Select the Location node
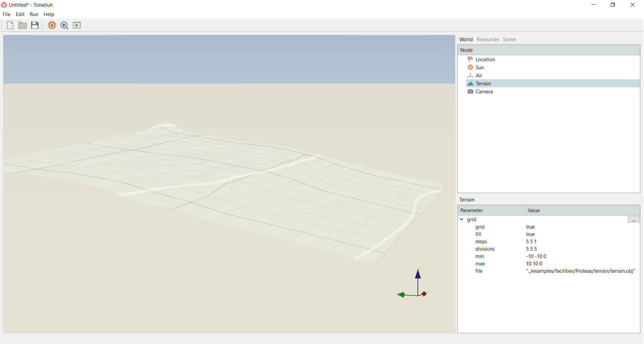Image resolution: width=644 pixels, height=344 pixels. (x=485, y=60)
